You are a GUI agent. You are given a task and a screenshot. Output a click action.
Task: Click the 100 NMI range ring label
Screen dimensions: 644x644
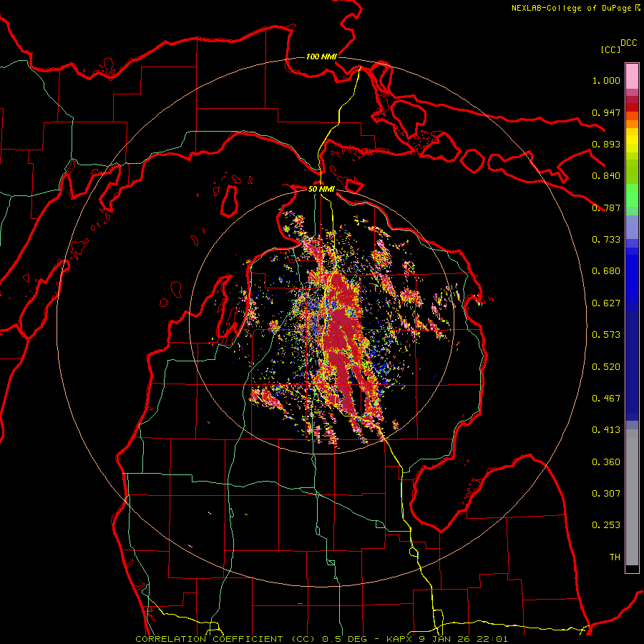click(321, 57)
